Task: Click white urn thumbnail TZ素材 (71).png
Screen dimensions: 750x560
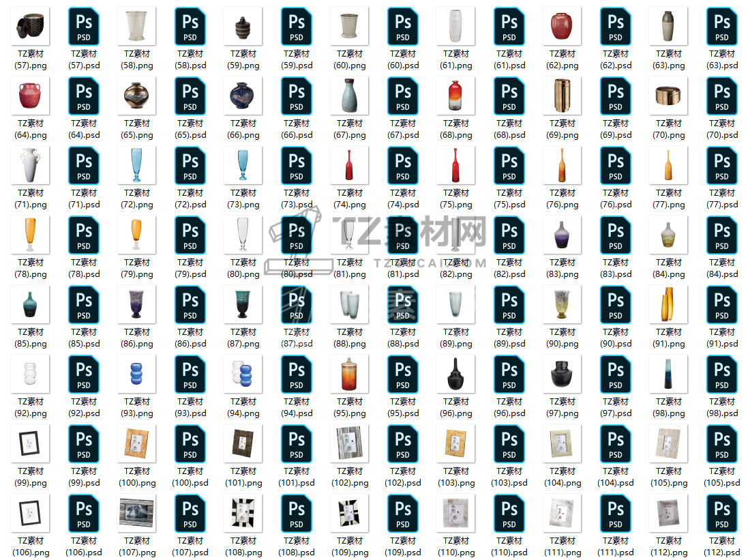Action: click(x=30, y=166)
